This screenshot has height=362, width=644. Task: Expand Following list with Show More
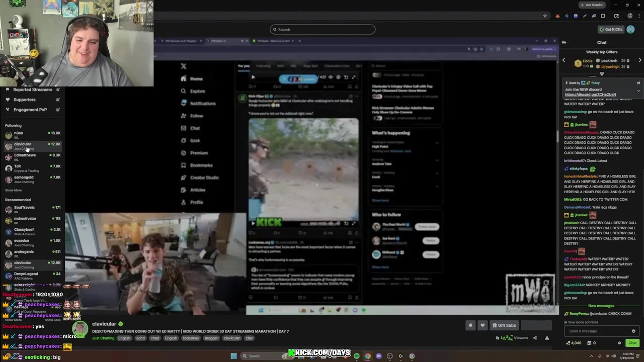[14, 190]
